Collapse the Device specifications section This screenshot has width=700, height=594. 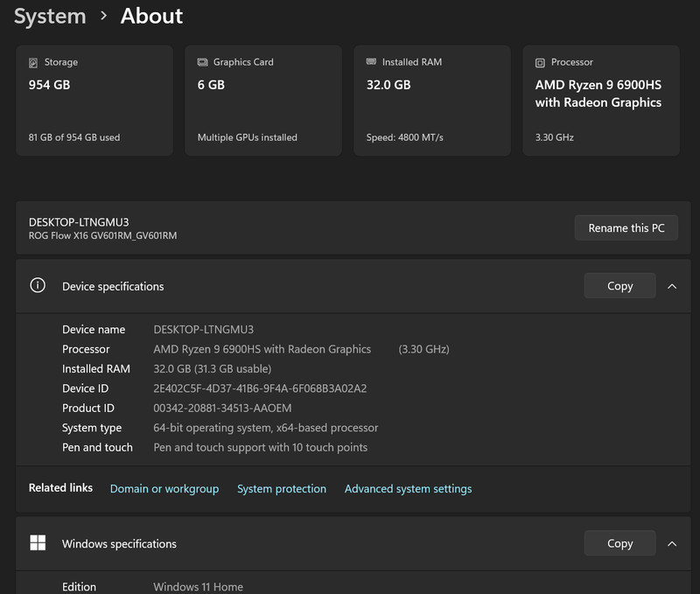(x=672, y=286)
